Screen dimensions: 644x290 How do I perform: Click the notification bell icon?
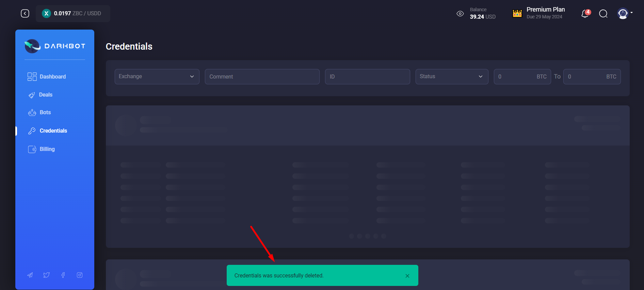tap(585, 14)
